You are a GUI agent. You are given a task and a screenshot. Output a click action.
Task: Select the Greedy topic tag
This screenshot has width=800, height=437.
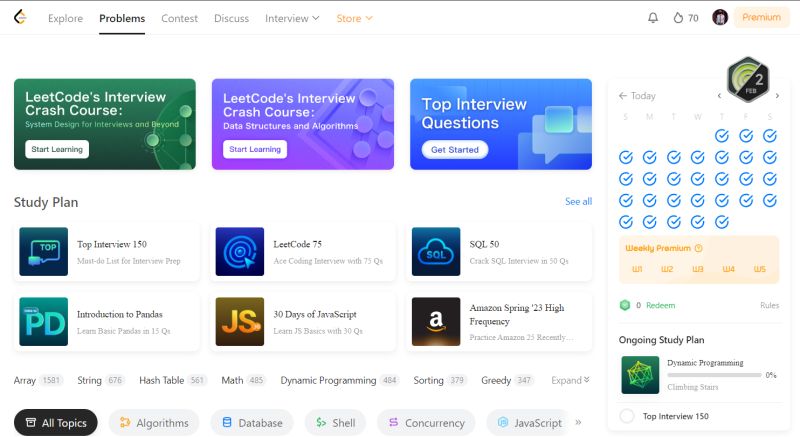507,380
